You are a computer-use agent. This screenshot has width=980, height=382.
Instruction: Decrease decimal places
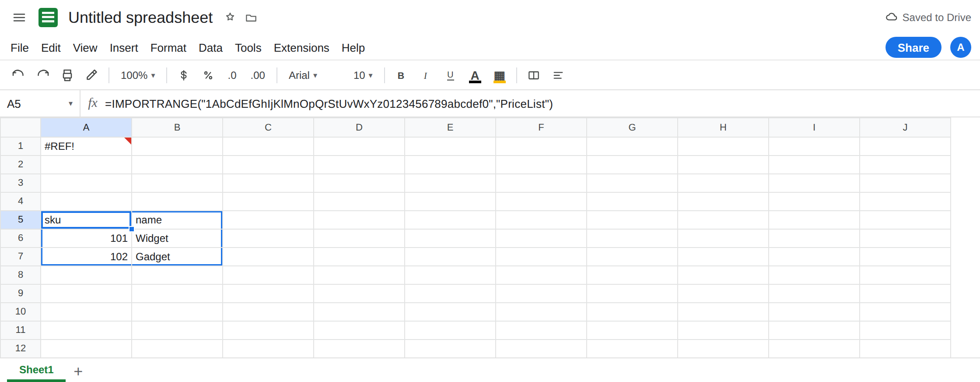coord(232,75)
